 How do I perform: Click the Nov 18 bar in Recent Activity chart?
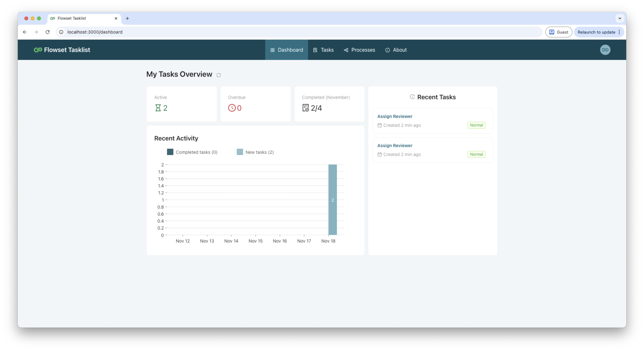(332, 200)
